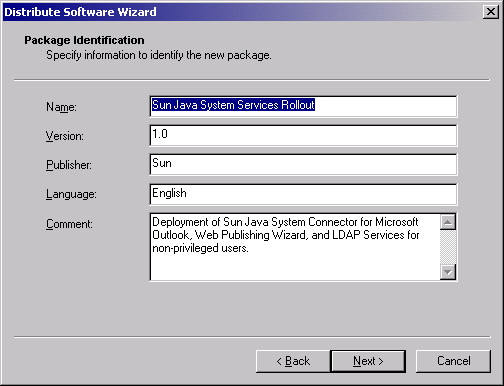This screenshot has width=504, height=386.
Task: Go back with the Back button
Action: pyautogui.click(x=293, y=361)
